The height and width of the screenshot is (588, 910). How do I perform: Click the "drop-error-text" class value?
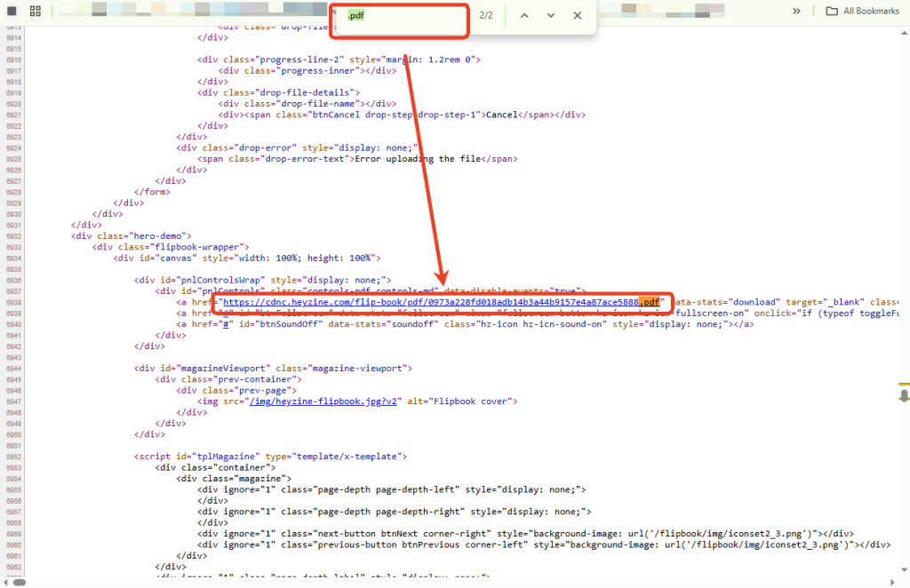pos(305,159)
